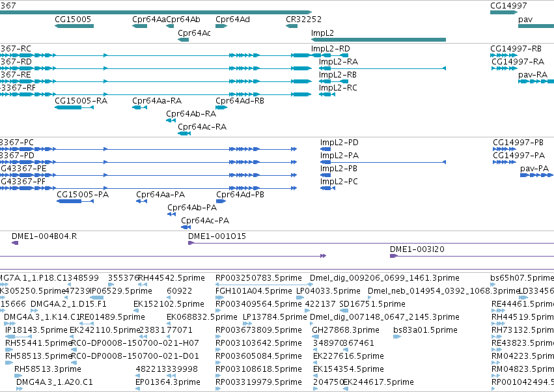Select IP18143.5prime EST label
554x392 pixels.
pos(36,330)
